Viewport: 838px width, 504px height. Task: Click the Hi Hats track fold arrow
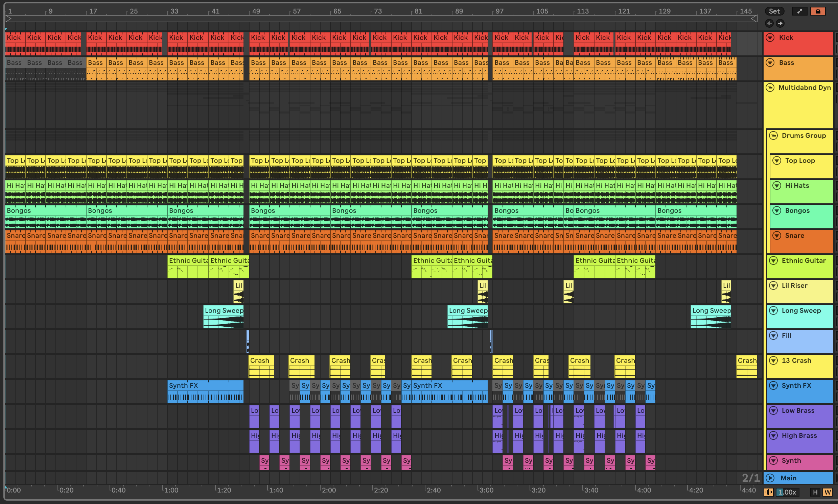[x=777, y=185]
